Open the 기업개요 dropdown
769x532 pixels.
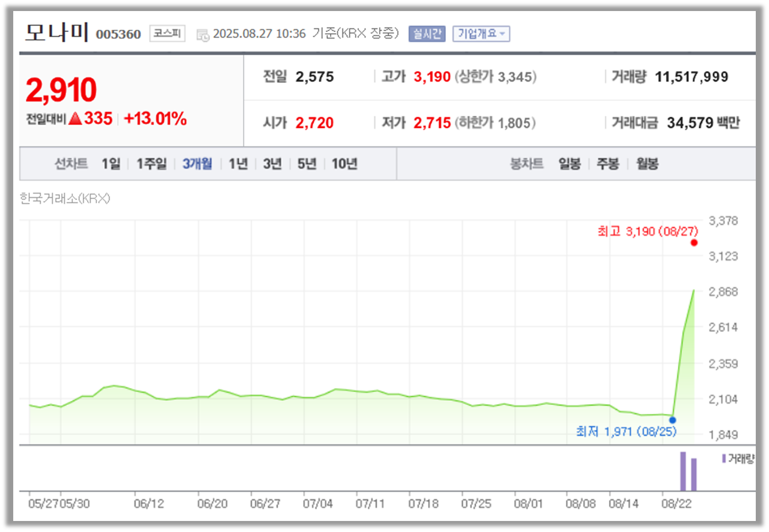pyautogui.click(x=481, y=34)
